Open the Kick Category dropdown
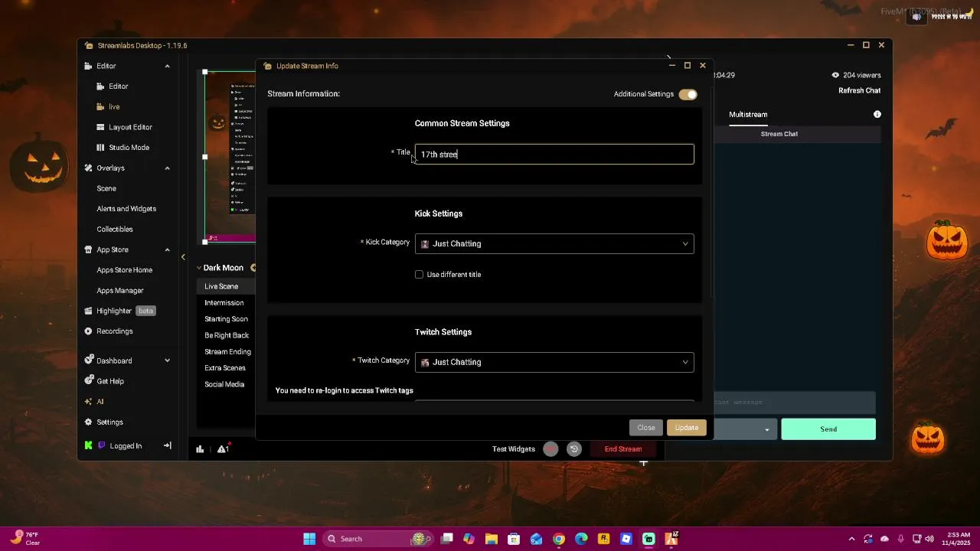Image resolution: width=980 pixels, height=551 pixels. tap(554, 243)
